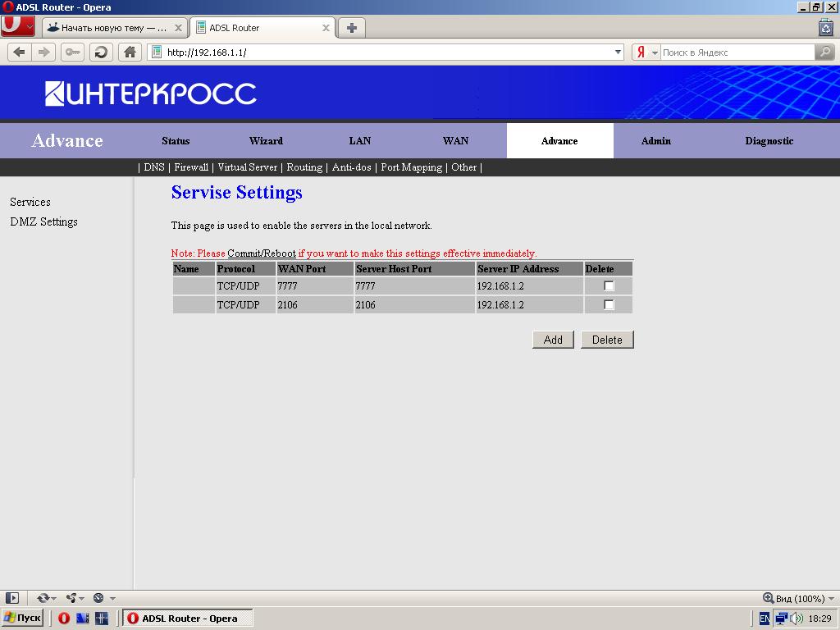The height and width of the screenshot is (630, 840).
Task: Check Delete box for port 7777 row
Action: point(609,286)
